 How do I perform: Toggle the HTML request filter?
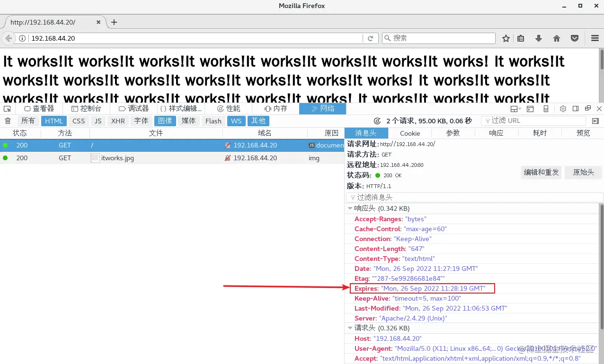pos(54,121)
